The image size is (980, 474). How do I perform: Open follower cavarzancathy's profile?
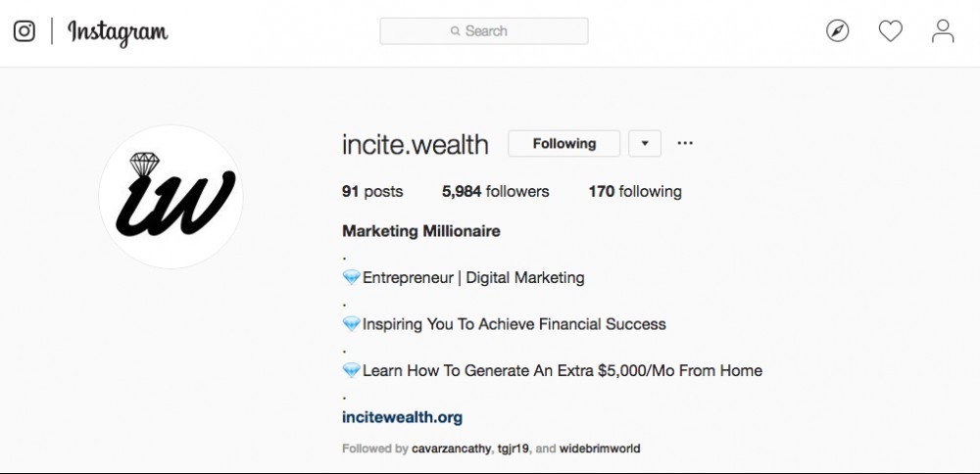451,449
